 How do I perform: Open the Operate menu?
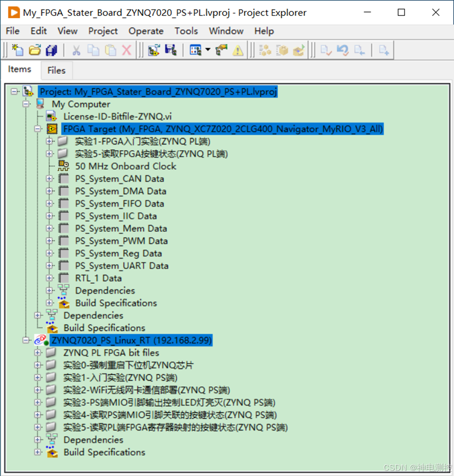tap(146, 31)
